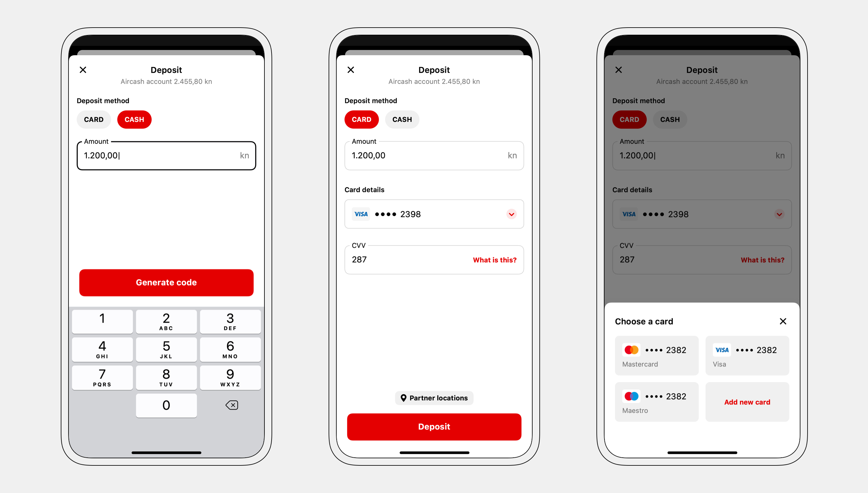Click the Visa card ending 2398 icon

(x=361, y=214)
